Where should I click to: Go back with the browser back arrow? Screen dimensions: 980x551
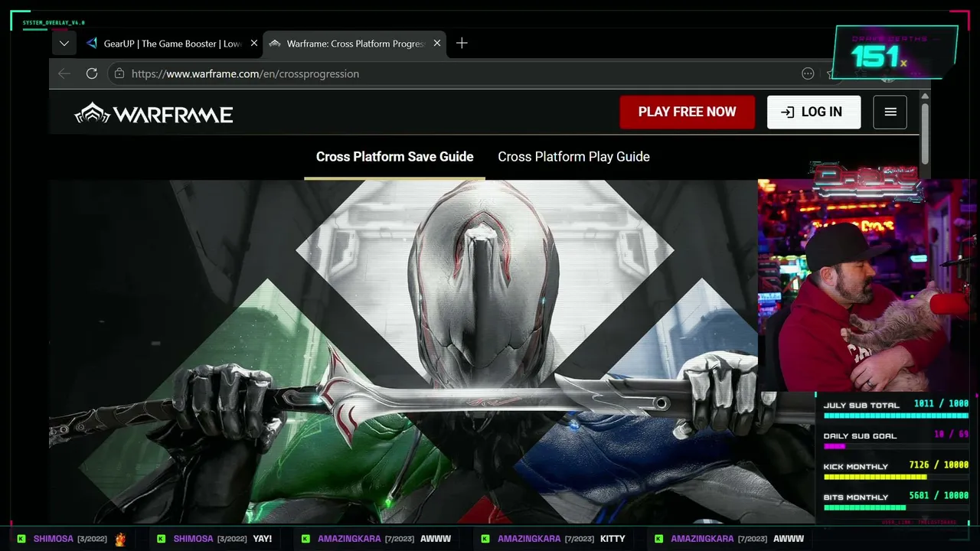click(64, 73)
